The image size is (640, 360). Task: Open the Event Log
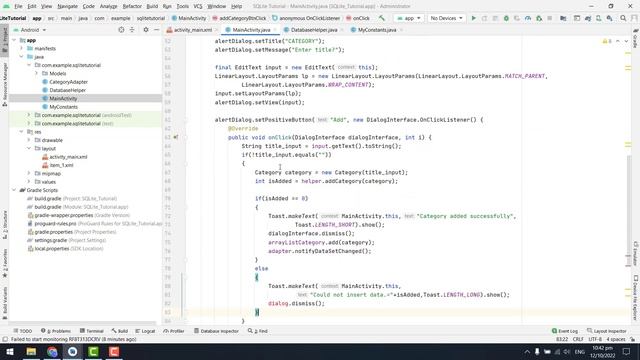click(x=565, y=331)
